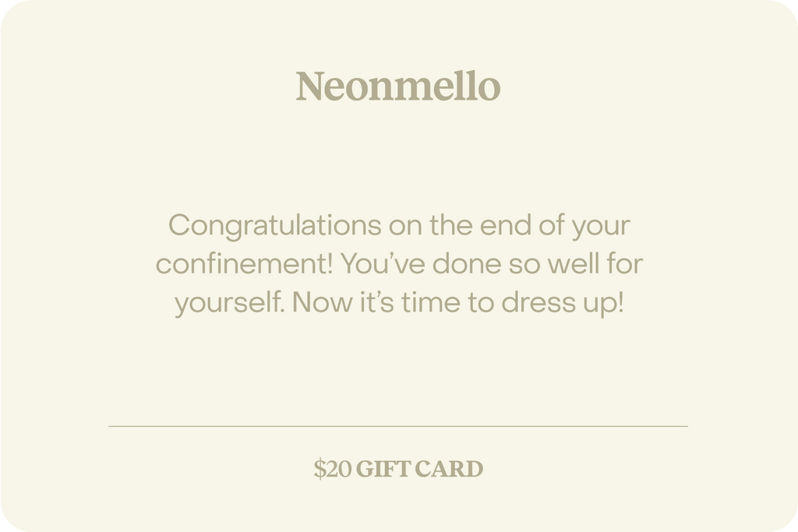Click the horizontal divider line

[398, 426]
